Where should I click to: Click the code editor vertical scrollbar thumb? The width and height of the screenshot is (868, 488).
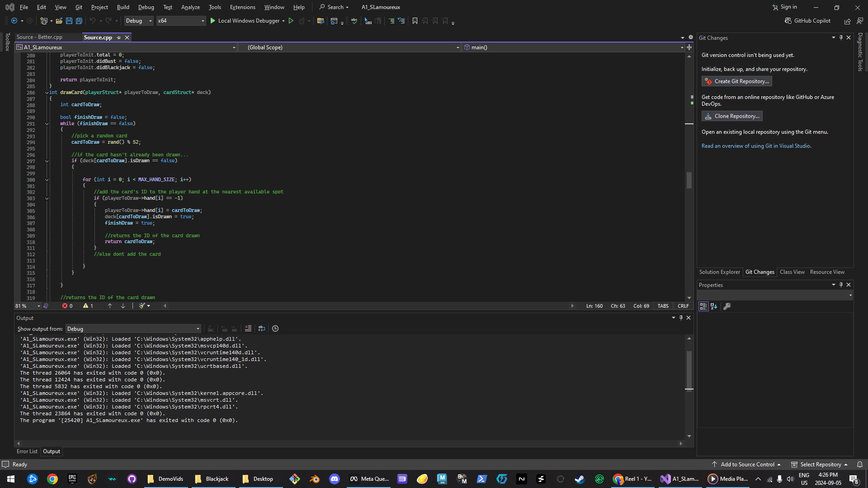point(689,180)
